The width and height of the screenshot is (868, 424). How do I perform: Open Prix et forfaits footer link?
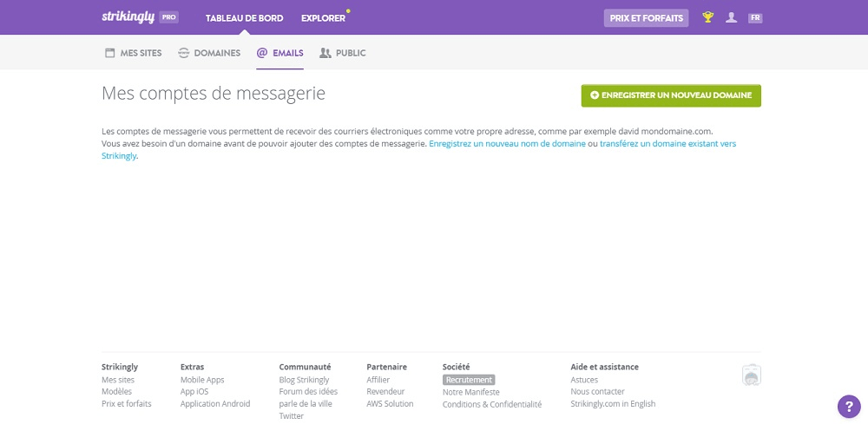(127, 403)
